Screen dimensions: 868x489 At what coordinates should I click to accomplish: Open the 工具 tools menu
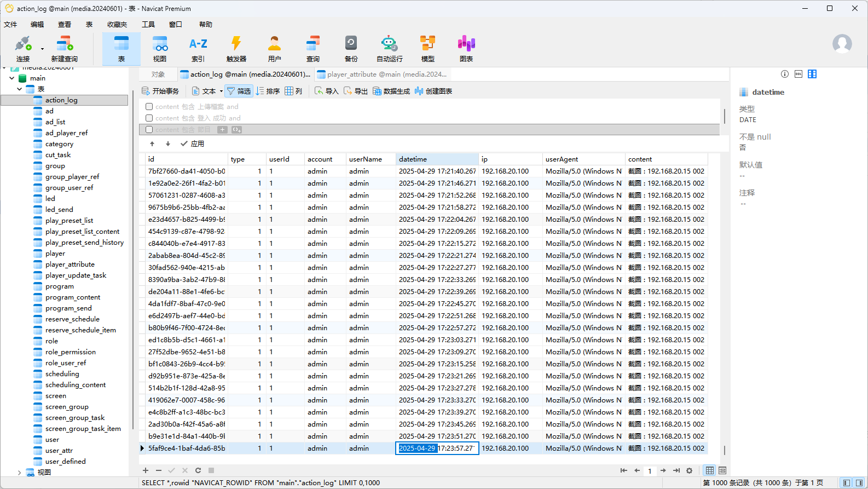click(x=148, y=24)
